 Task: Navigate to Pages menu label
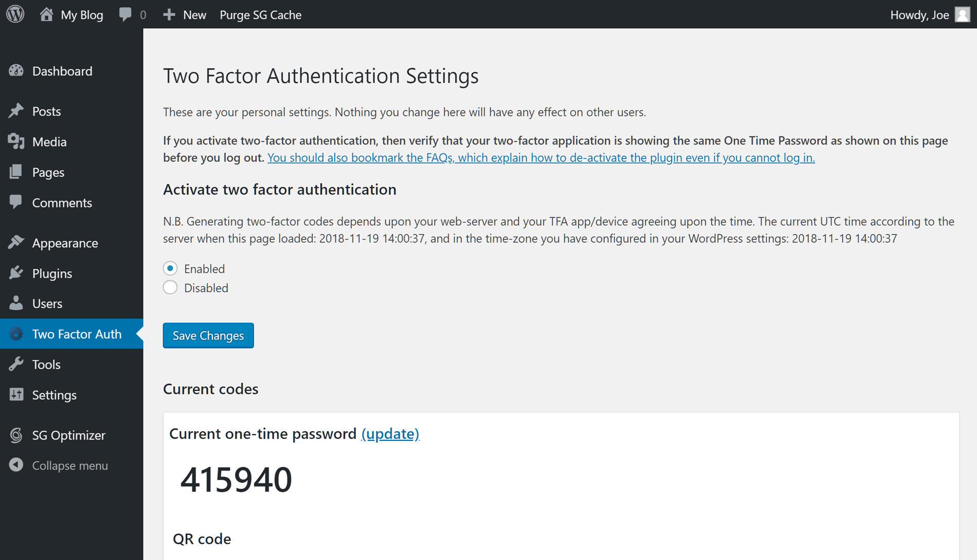(48, 172)
